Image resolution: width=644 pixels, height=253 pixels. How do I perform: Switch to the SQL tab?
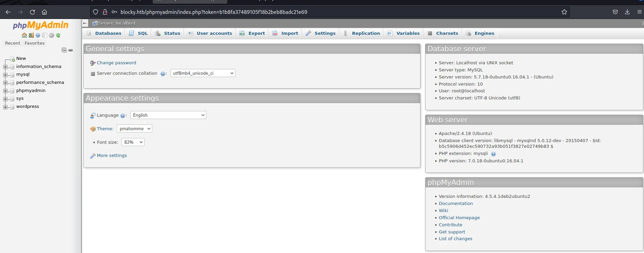[138, 33]
